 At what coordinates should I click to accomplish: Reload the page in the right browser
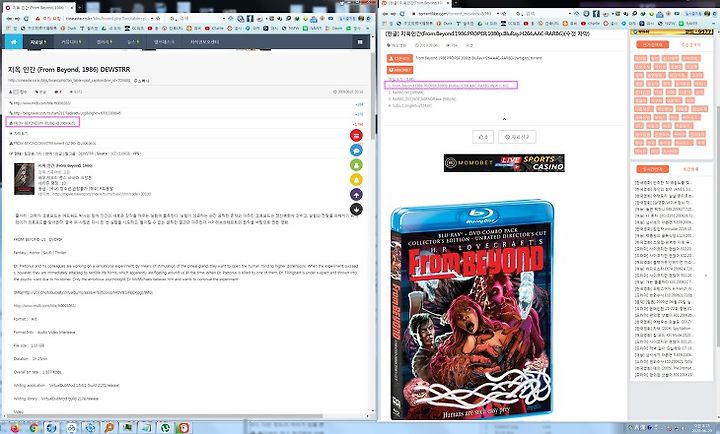point(402,14)
